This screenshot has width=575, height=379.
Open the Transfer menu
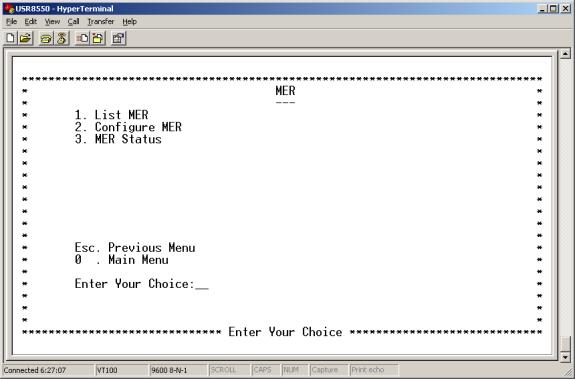(101, 22)
